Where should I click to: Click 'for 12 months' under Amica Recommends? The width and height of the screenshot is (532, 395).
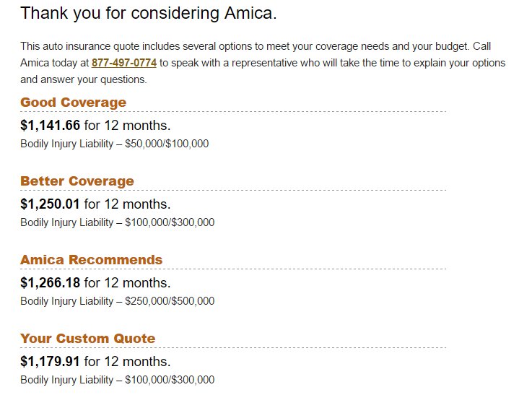pos(127,282)
